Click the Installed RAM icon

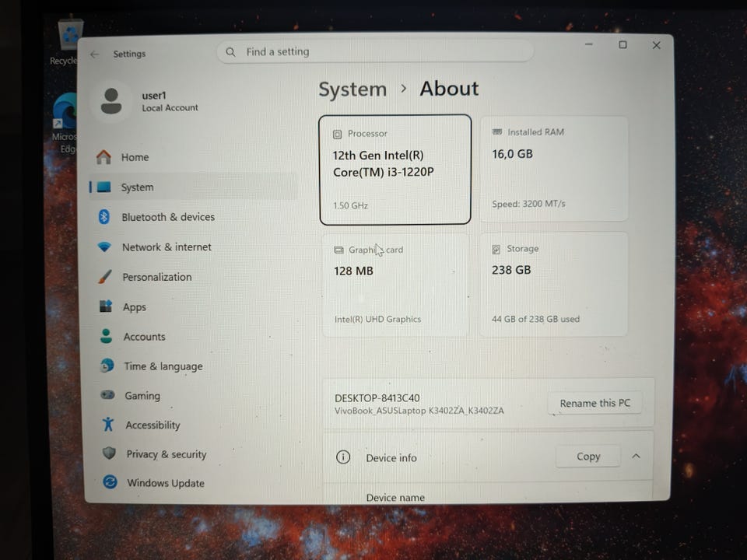[497, 132]
